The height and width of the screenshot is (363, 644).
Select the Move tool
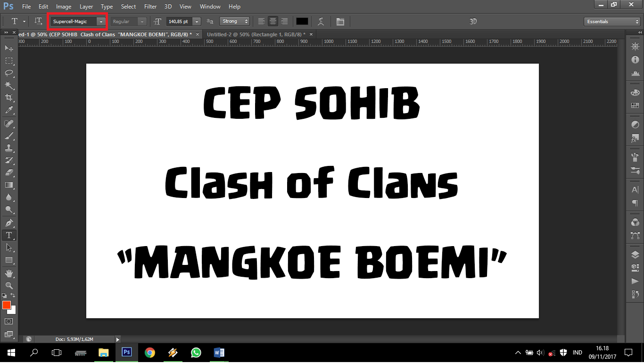(8, 48)
